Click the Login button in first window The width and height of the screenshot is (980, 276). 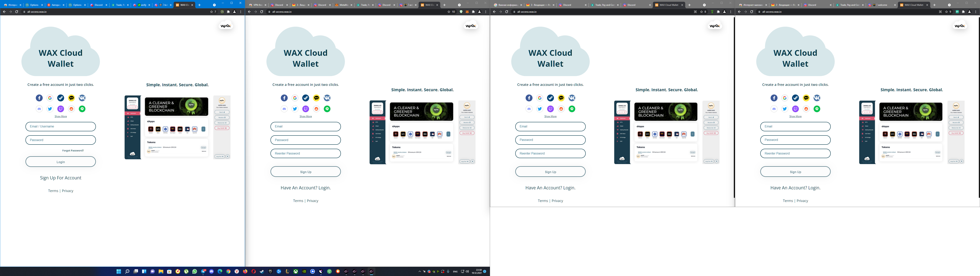60,162
